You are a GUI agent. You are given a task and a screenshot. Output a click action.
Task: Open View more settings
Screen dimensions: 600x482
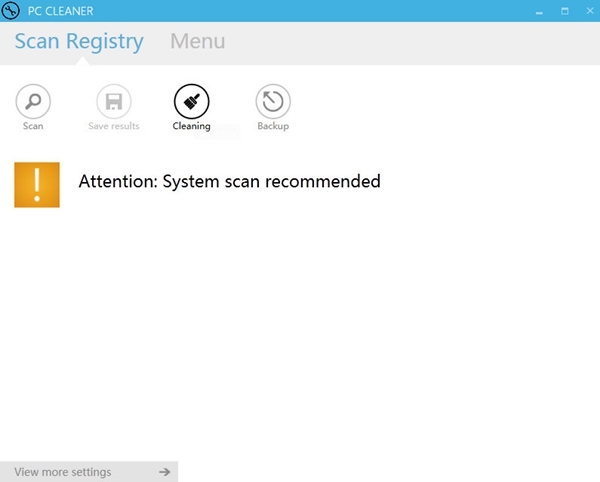[89, 472]
